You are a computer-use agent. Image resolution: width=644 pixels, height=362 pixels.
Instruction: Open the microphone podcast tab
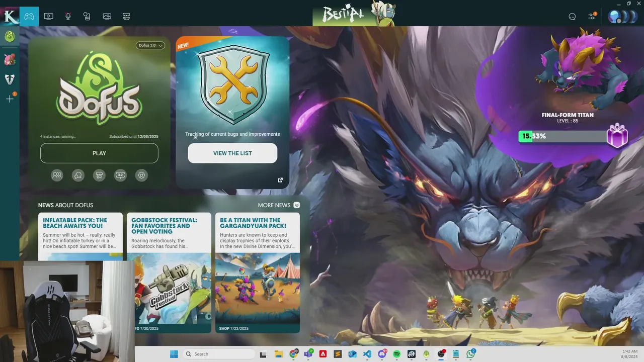click(x=68, y=16)
